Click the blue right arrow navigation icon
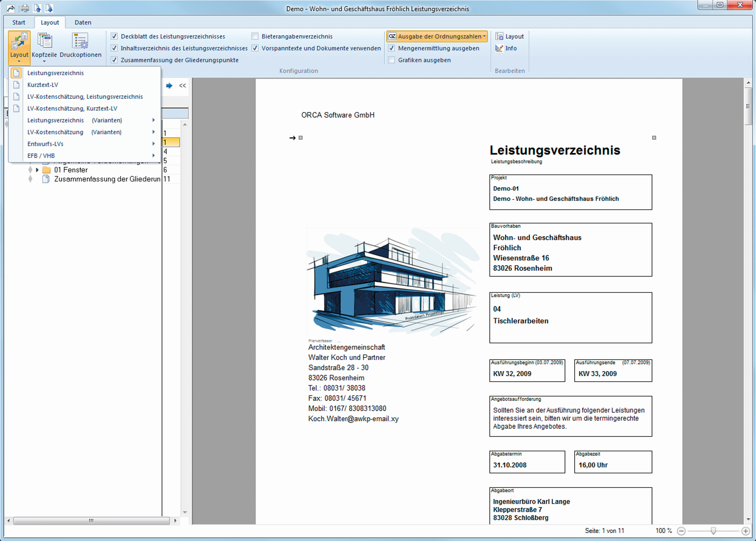Screen dimensions: 756x541 (x=169, y=86)
